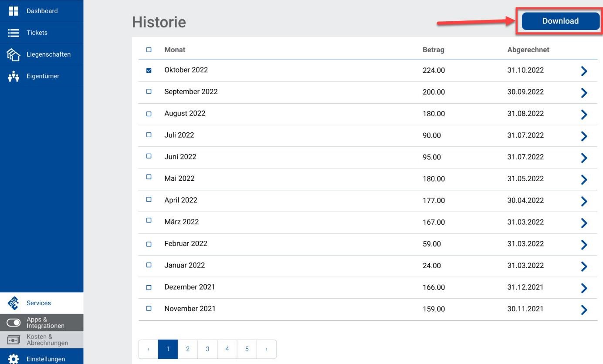The image size is (603, 364).
Task: Click the Monat column header
Action: (175, 50)
